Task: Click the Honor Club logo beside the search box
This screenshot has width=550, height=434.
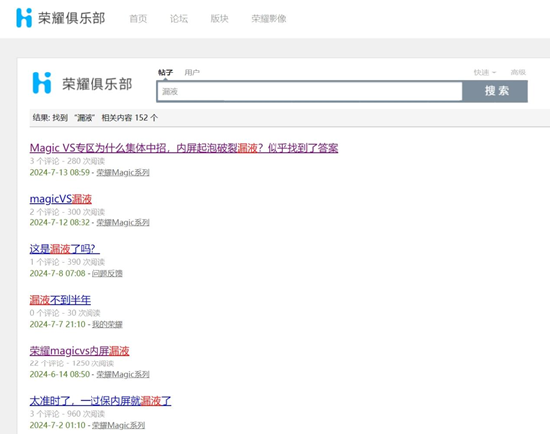Action: tap(82, 83)
